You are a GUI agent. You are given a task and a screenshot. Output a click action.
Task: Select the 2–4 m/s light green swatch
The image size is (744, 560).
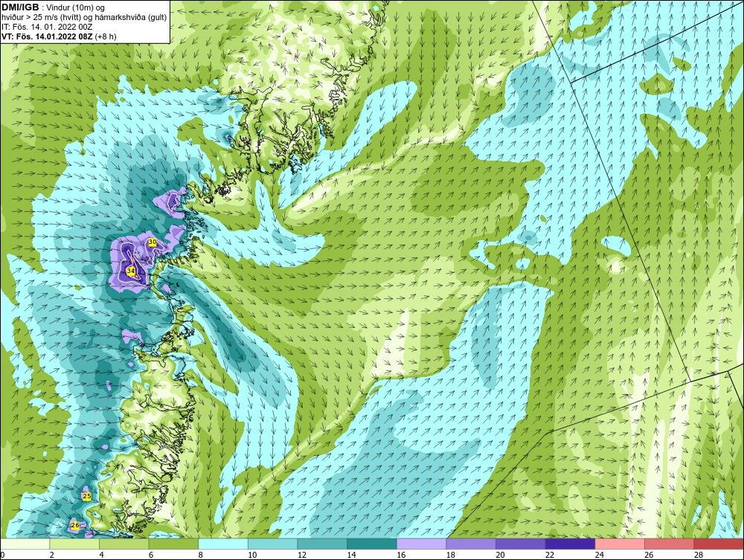[74, 544]
